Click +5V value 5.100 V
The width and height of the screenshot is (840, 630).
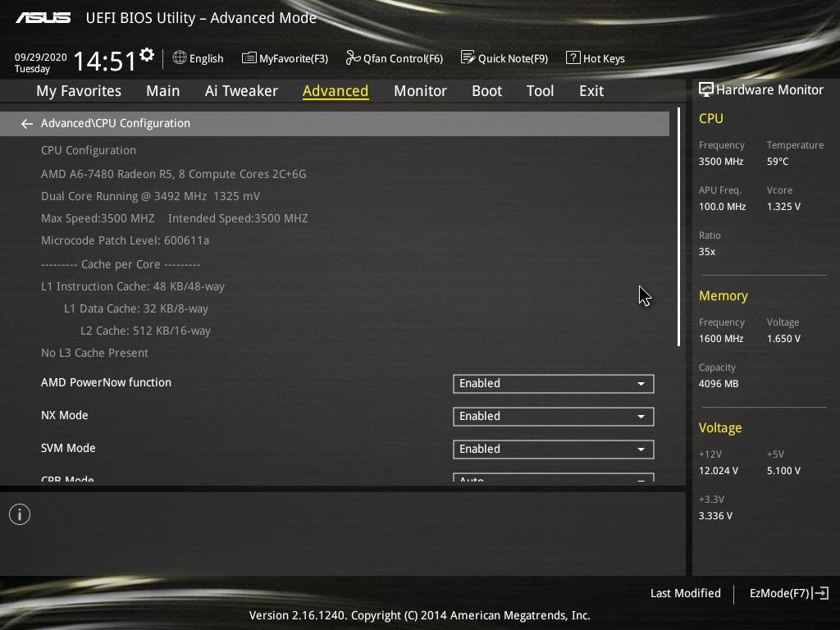coord(783,471)
